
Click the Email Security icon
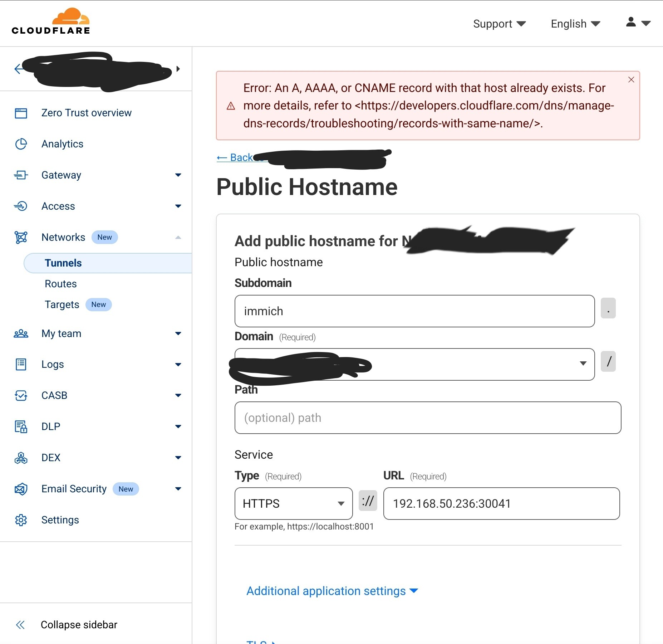point(21,489)
